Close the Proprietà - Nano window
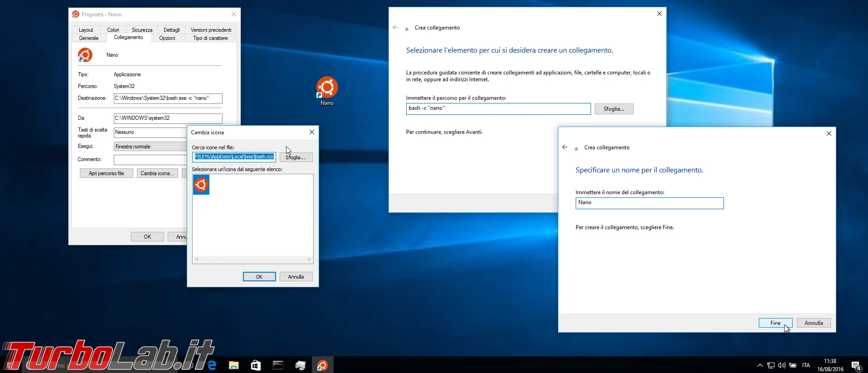 pyautogui.click(x=234, y=14)
